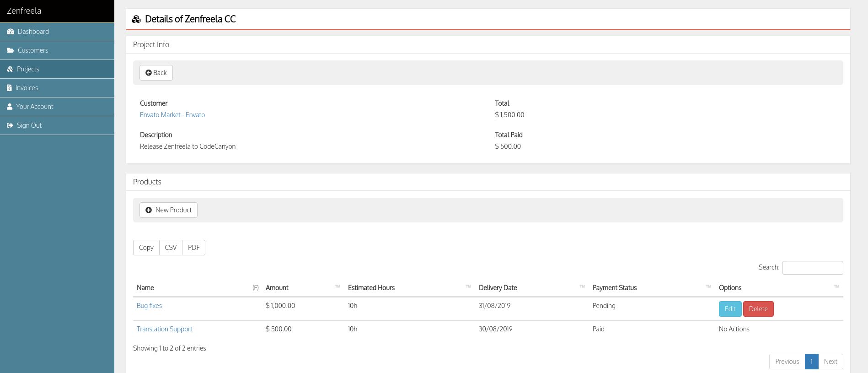The width and height of the screenshot is (868, 373).
Task: Export products table as PDF
Action: pyautogui.click(x=193, y=248)
